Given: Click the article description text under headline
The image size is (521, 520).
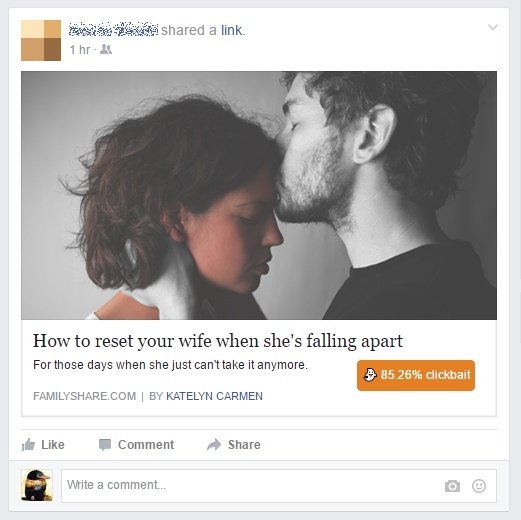Looking at the screenshot, I should tap(170, 365).
